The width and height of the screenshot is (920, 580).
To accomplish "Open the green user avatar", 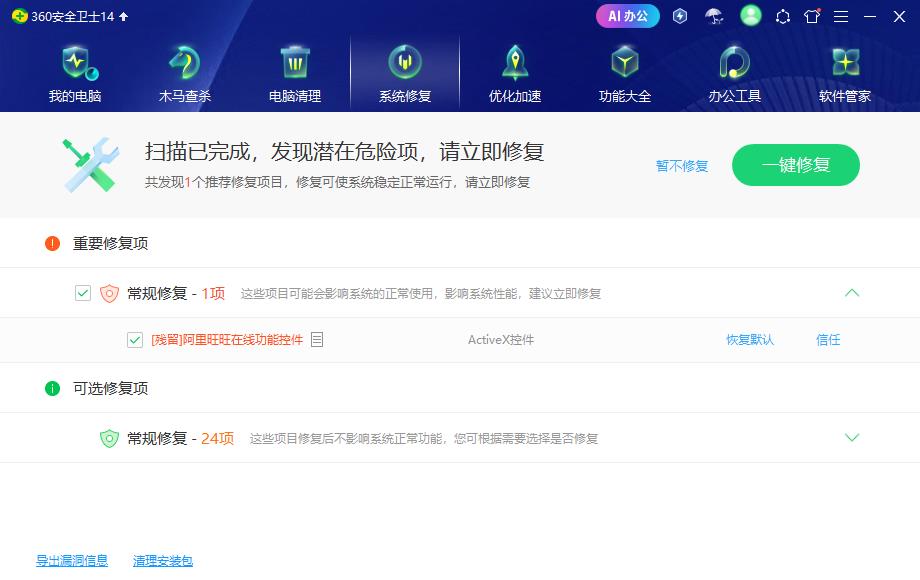I will tap(750, 16).
